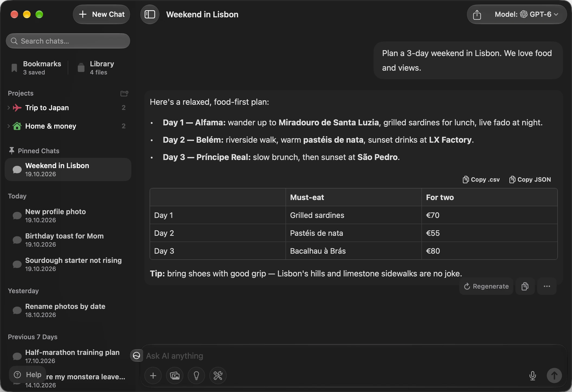Screen dimensions: 572x392
Task: Copy the table as JSON
Action: point(530,179)
